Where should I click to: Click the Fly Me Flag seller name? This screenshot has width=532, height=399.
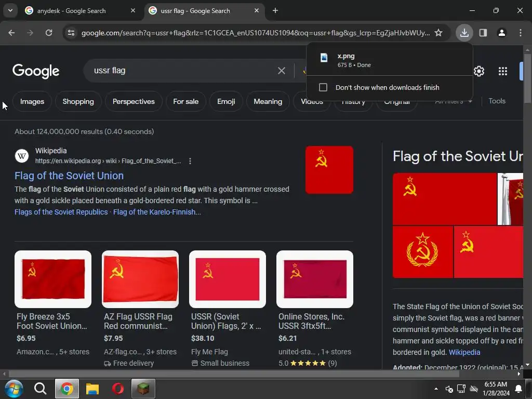click(x=209, y=352)
